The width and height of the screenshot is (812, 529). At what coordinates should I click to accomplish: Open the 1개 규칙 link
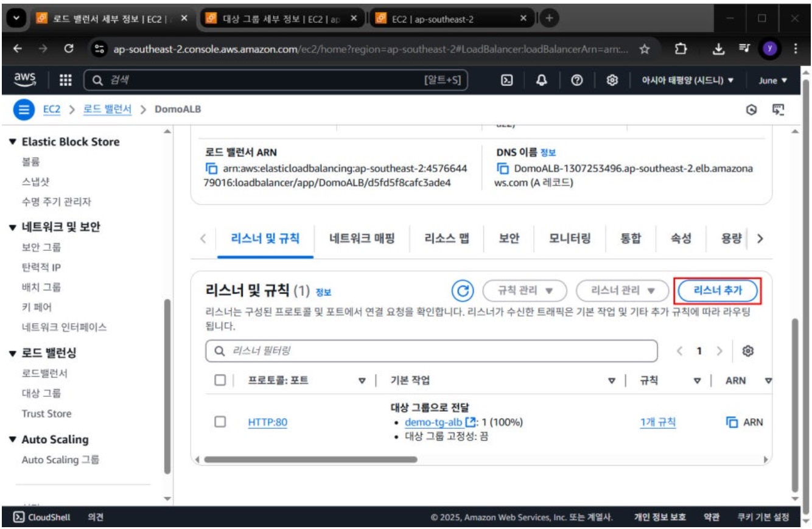coord(657,422)
